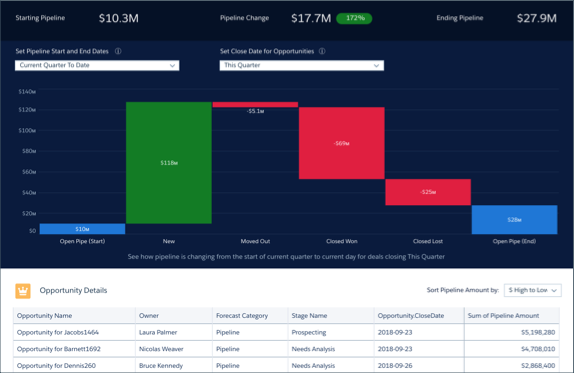
Task: Click the Closed Won -$69M bar
Action: pyautogui.click(x=342, y=143)
